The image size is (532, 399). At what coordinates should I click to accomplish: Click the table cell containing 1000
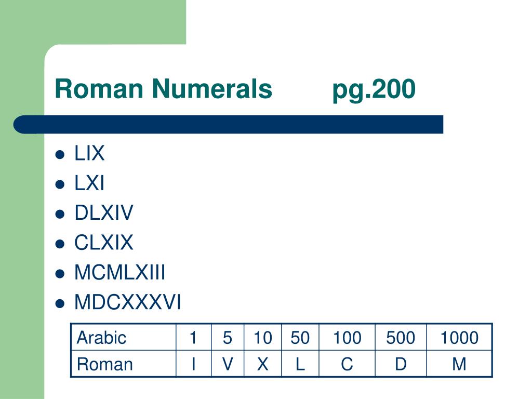459,337
